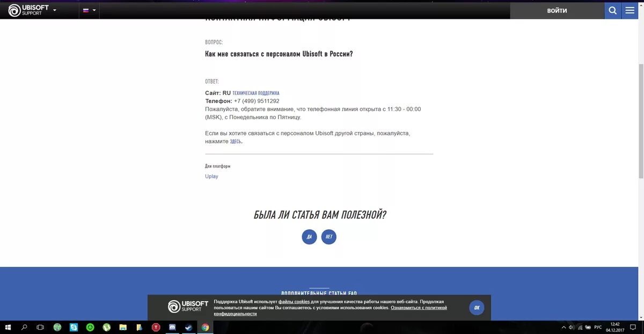Open Discord from the taskbar
Viewport: 644px width, 334px height.
pyautogui.click(x=172, y=327)
